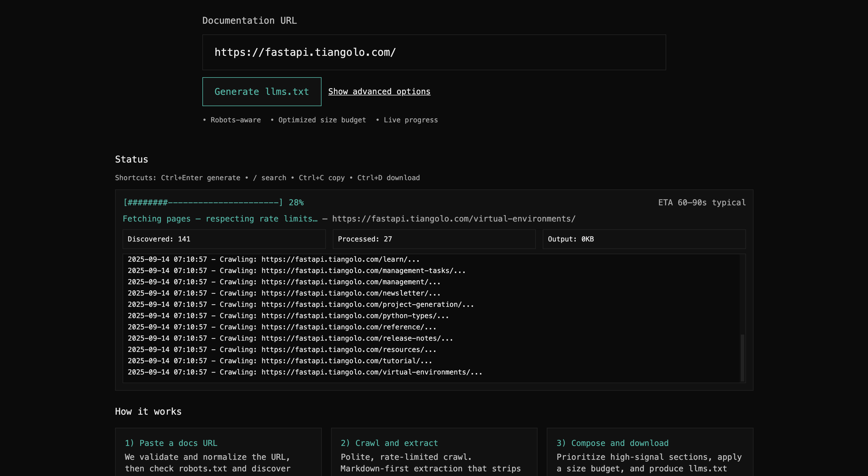Click the virtual-environments URL in status line
This screenshot has height=476, width=868.
pyautogui.click(x=454, y=219)
